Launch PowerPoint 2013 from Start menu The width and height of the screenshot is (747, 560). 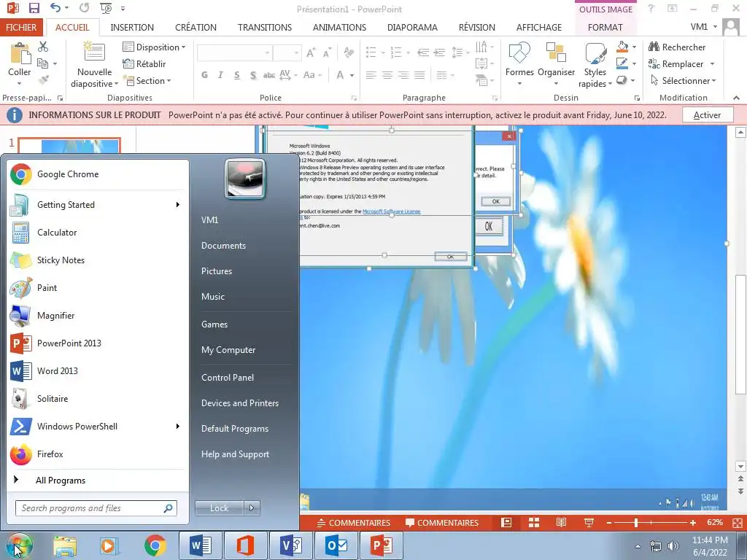pos(98,343)
